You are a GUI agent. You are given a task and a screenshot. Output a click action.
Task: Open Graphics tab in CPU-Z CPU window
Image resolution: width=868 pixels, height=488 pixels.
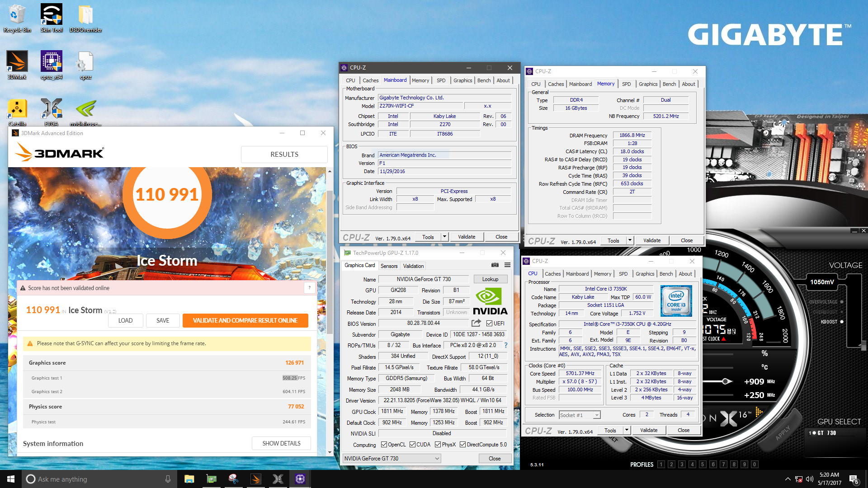pos(645,274)
